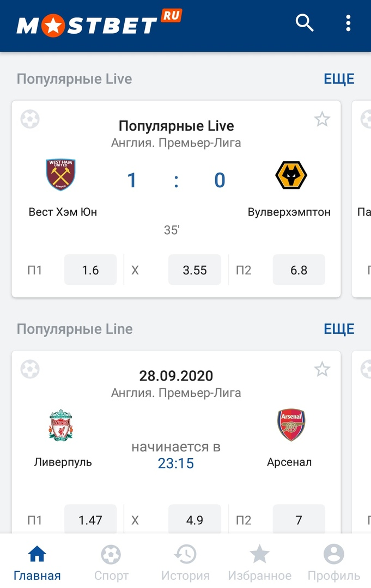
Task: Tap the soccer ball icon on live card
Action: coord(30,119)
